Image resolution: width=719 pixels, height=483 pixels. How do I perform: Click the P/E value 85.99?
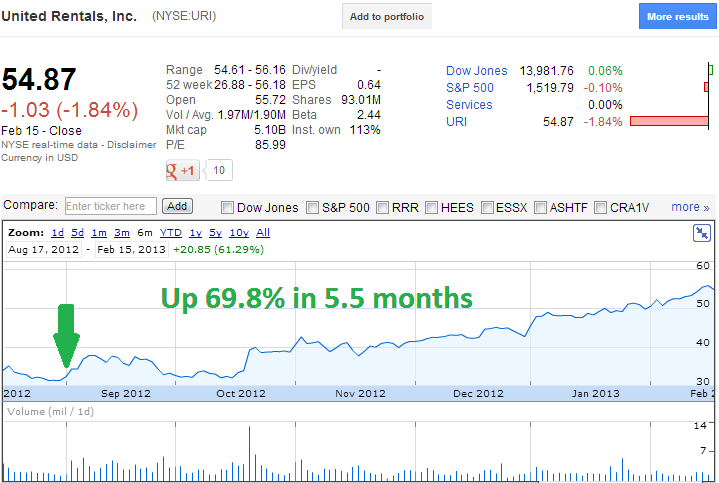[x=270, y=145]
